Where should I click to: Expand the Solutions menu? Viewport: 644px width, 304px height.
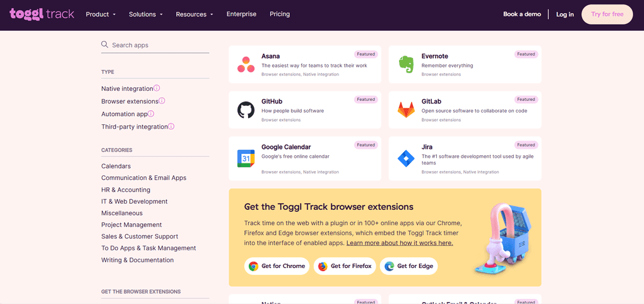pos(146,14)
